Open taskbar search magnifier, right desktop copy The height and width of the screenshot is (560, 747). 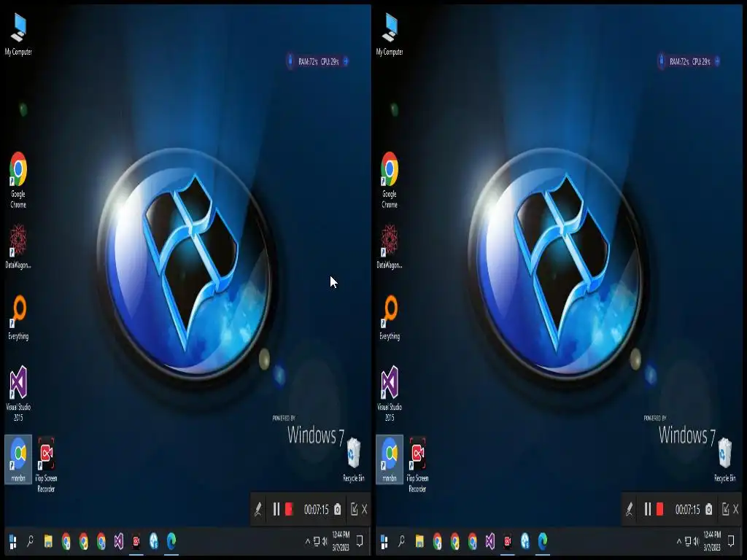[x=401, y=542]
